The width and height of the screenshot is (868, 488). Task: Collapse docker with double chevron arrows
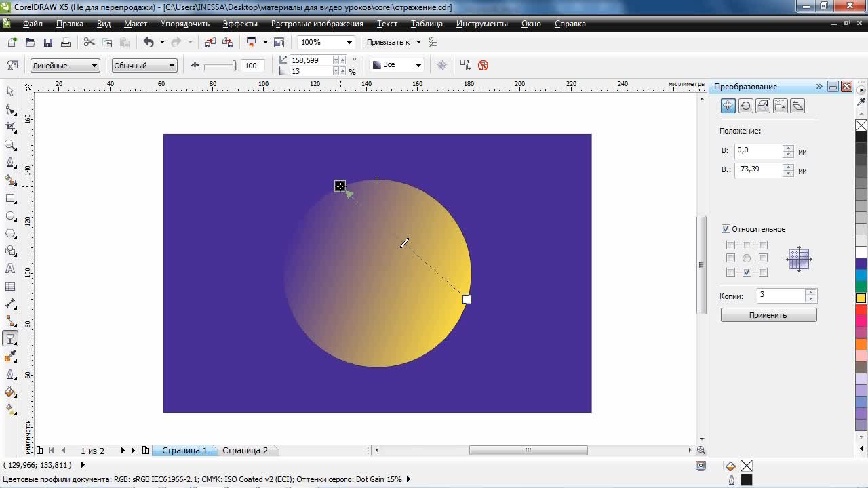click(x=819, y=87)
